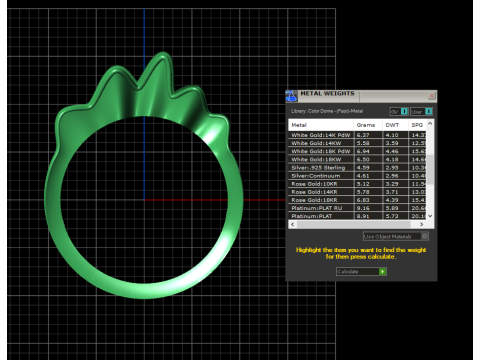480x360 pixels.
Task: Click the 6.27 grams cell
Action: pos(368,135)
